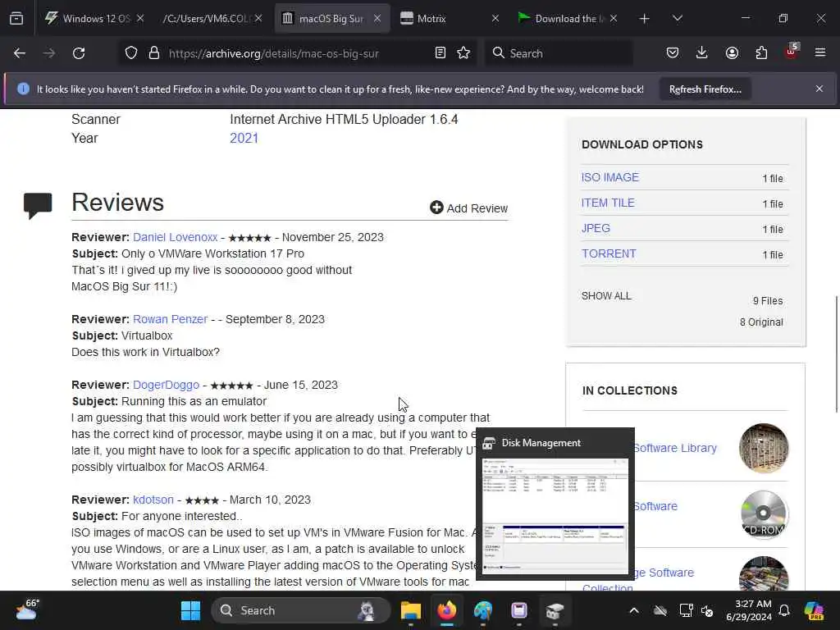Open reviewer Rowan Penzer profile

tap(170, 319)
